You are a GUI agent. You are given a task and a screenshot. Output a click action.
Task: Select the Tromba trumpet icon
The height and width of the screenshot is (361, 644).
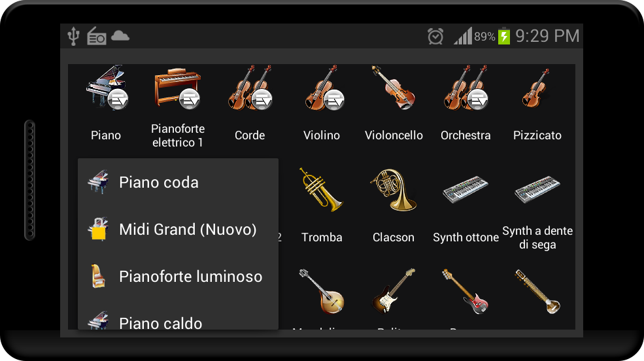pyautogui.click(x=321, y=190)
